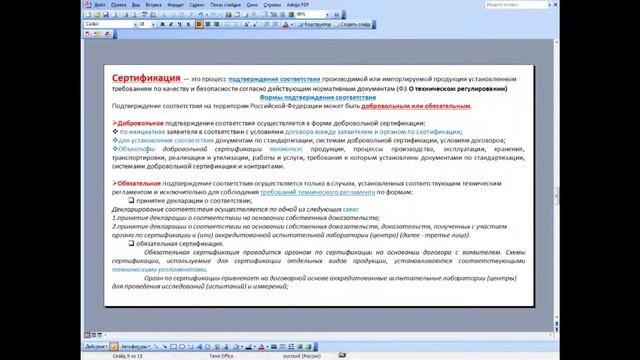Viewport: 640px width, 360px height.
Task: Open 3-D Style on drawing toolbar
Action: [x=309, y=347]
